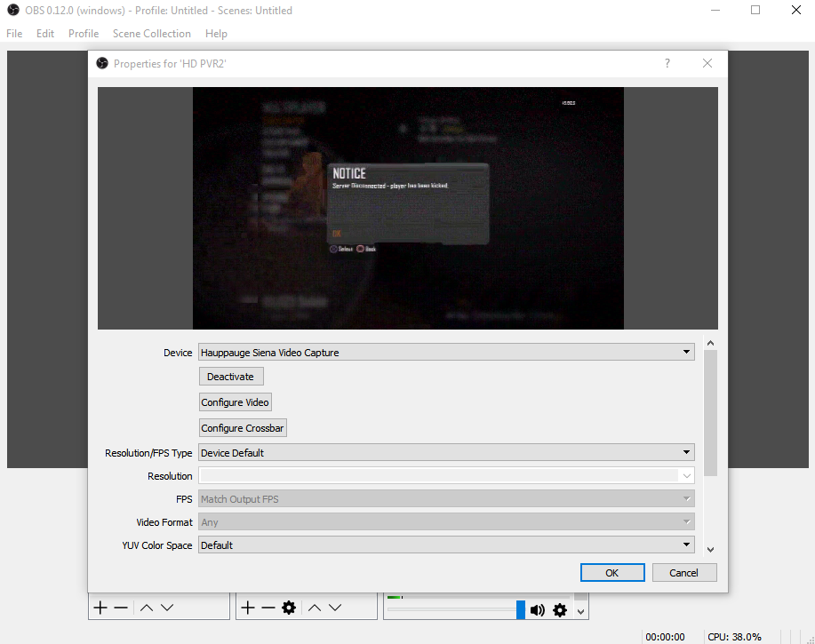Minimize the OBS main window
Viewport: 815px width, 644px height.
(x=715, y=11)
